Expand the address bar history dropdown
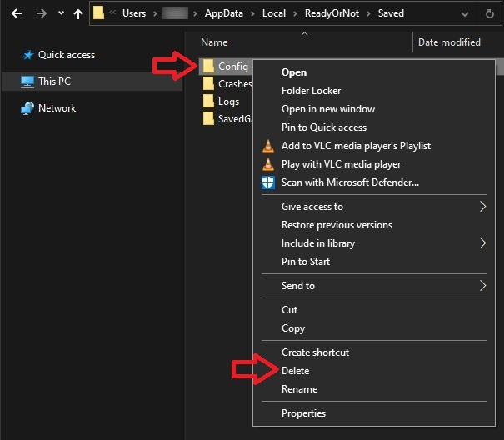Image resolution: width=504 pixels, height=440 pixels. click(x=467, y=13)
